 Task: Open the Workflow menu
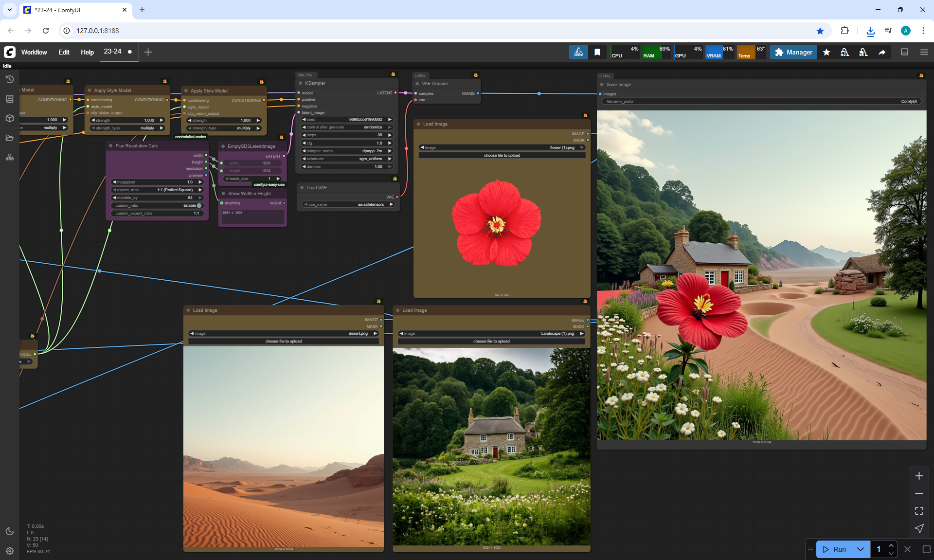coord(34,52)
